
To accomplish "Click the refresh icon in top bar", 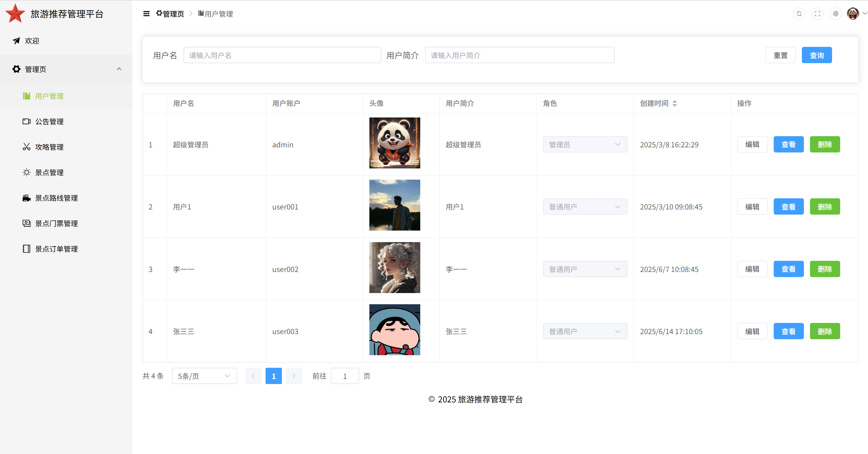I will click(x=799, y=14).
